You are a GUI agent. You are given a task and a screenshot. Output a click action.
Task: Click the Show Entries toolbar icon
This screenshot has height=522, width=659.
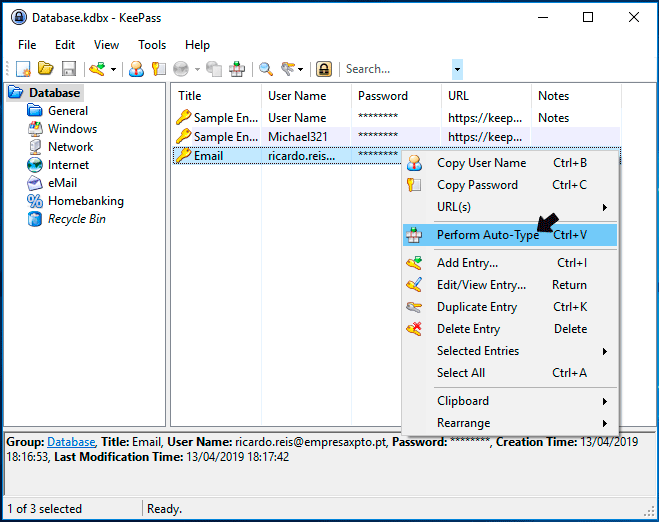pyautogui.click(x=288, y=69)
